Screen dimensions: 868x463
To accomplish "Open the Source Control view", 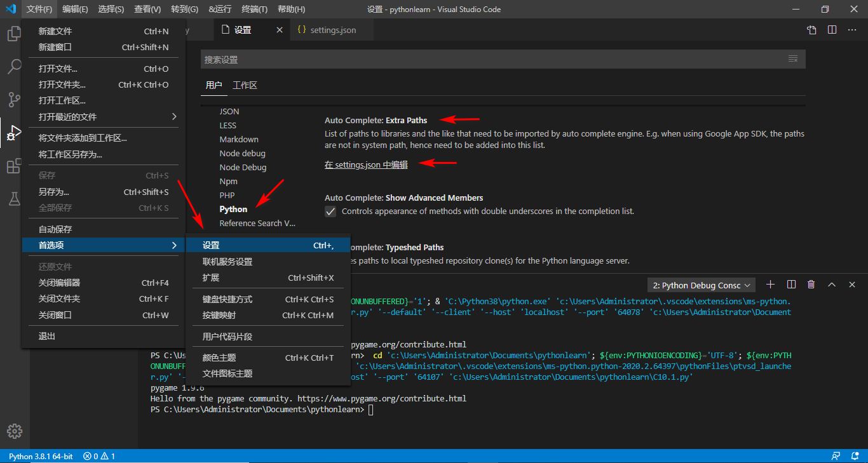I will (x=14, y=100).
